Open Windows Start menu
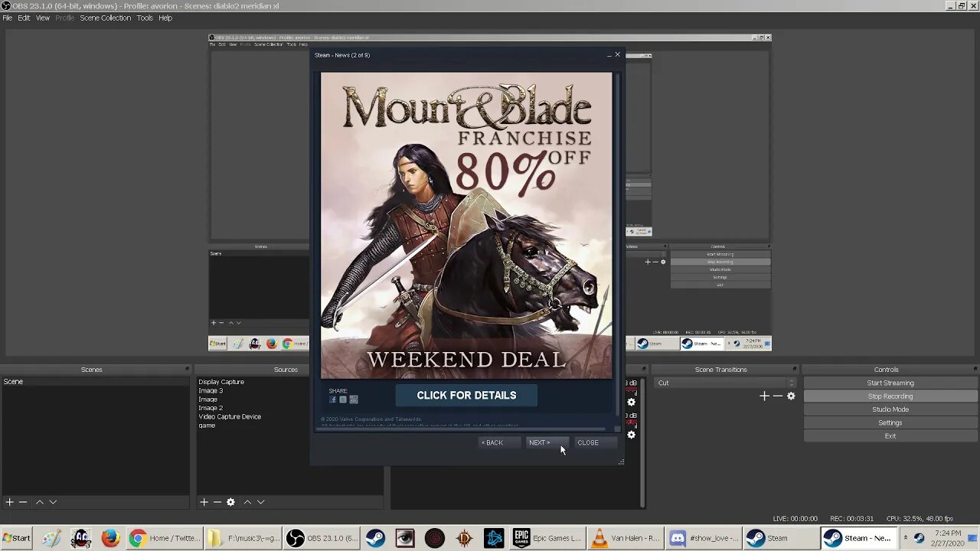The image size is (980, 551). [16, 538]
